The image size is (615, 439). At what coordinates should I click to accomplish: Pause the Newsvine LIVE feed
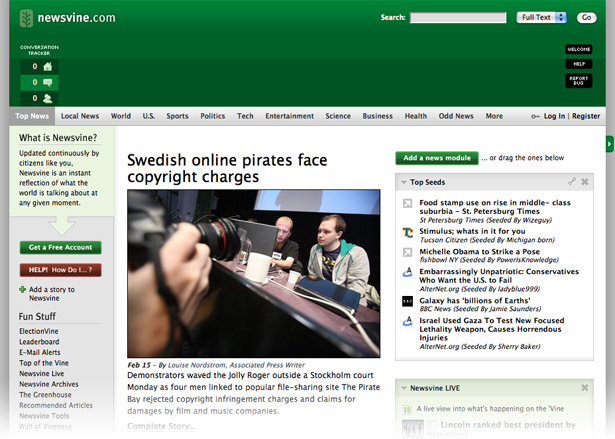pos(407,410)
